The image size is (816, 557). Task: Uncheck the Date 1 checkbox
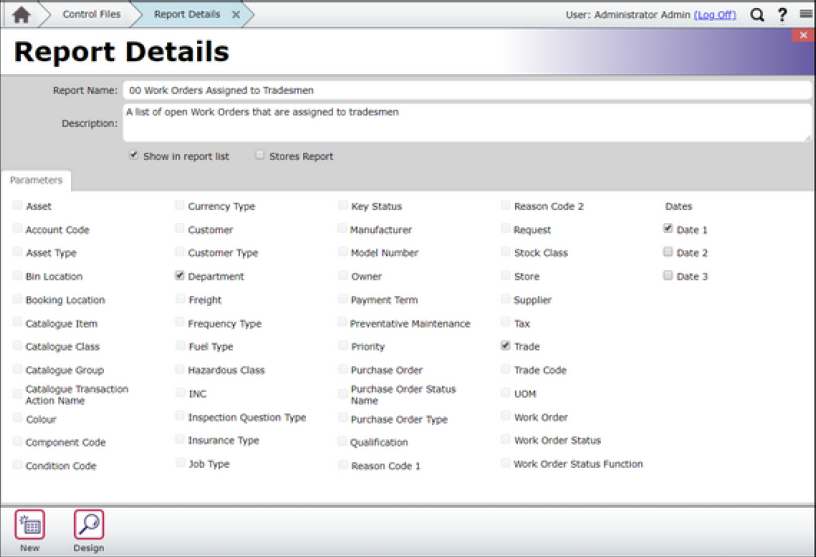(x=668, y=229)
